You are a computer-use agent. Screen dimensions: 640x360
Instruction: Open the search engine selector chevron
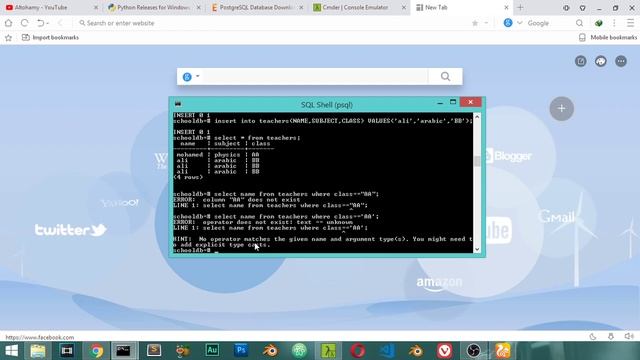520,23
